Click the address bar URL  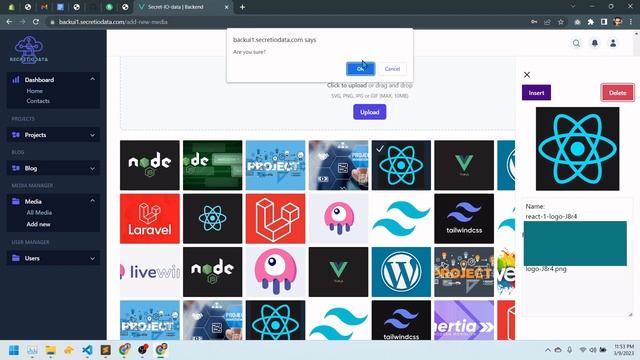(113, 22)
